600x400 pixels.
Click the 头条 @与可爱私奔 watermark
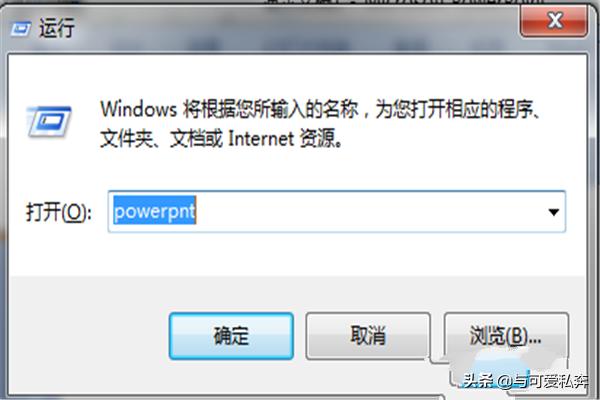[x=525, y=381]
